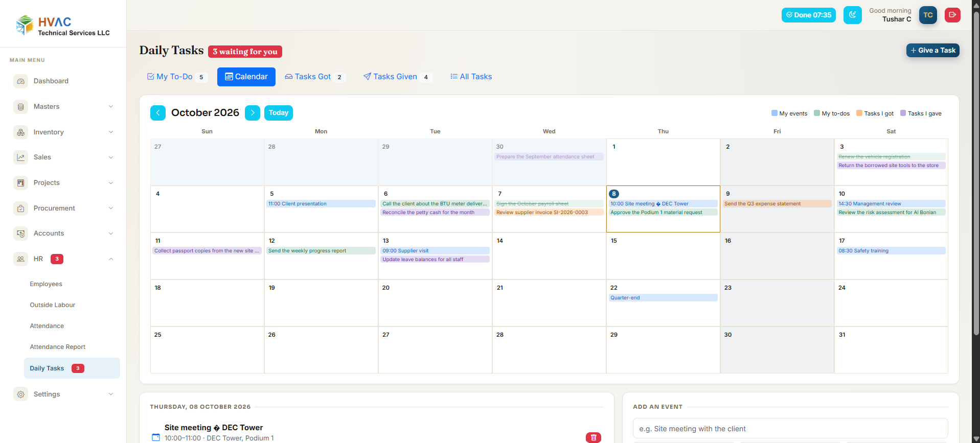Expand the Masters menu chevron
This screenshot has height=443, width=980.
pyautogui.click(x=111, y=107)
